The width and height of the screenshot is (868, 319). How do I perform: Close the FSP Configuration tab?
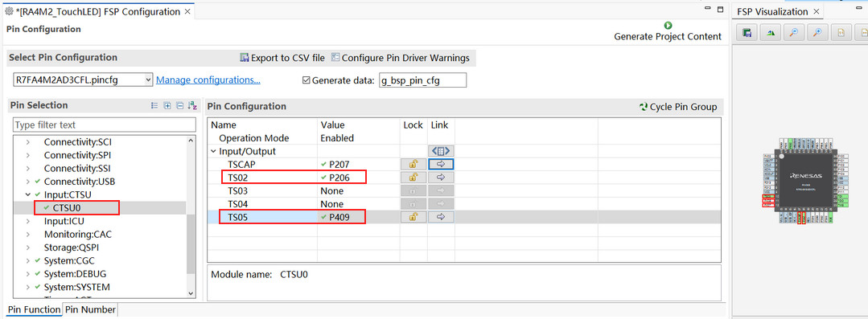(187, 11)
